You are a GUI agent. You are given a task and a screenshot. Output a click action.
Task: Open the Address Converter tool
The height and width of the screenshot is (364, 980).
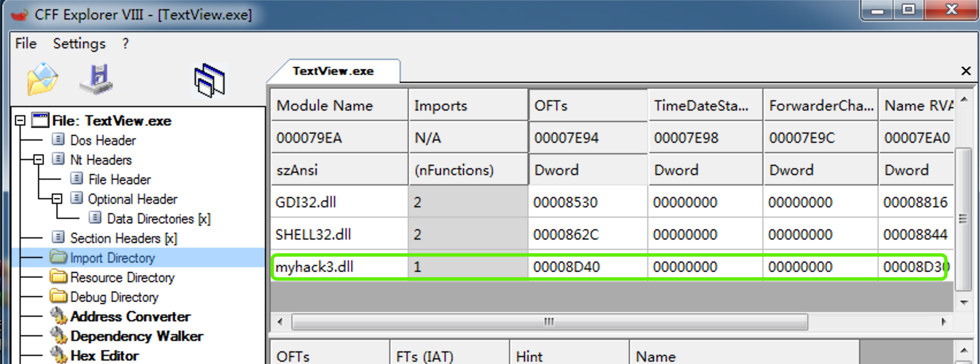point(130,316)
